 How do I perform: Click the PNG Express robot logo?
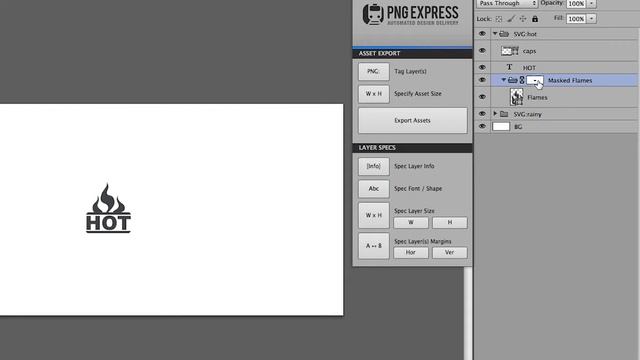click(x=373, y=14)
